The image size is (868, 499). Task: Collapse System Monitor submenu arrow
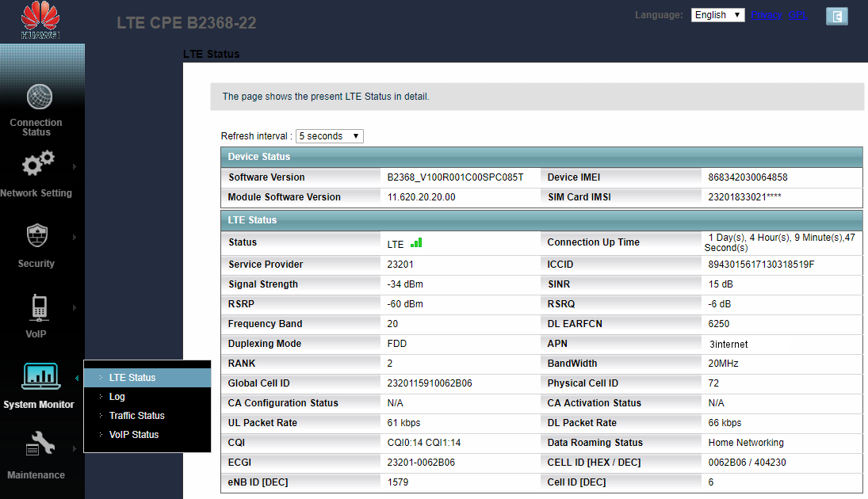point(76,379)
